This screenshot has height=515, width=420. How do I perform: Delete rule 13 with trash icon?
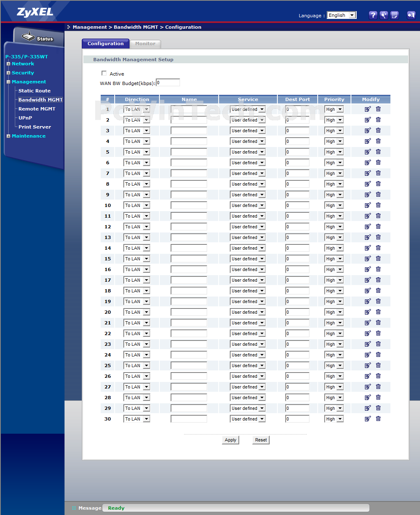(x=378, y=237)
